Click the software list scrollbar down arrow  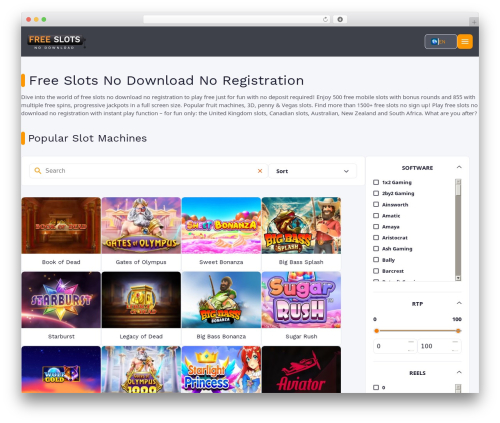[458, 278]
